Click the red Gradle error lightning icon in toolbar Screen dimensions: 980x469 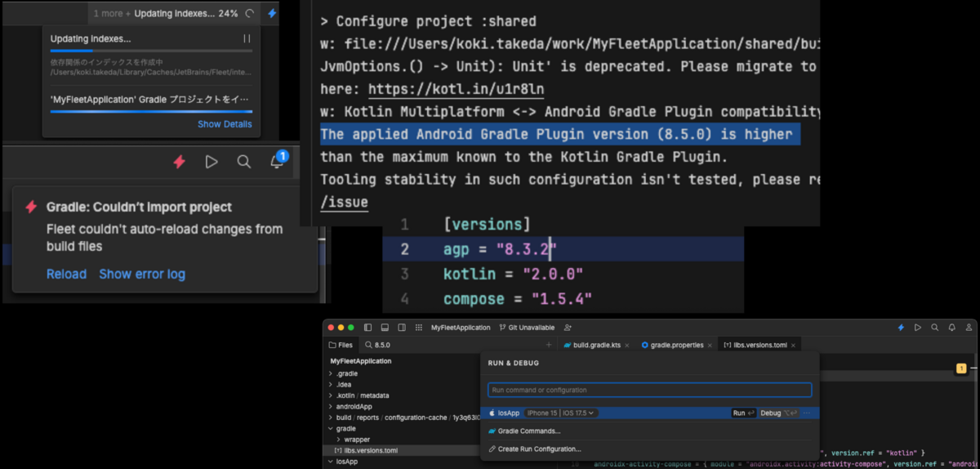click(x=179, y=162)
